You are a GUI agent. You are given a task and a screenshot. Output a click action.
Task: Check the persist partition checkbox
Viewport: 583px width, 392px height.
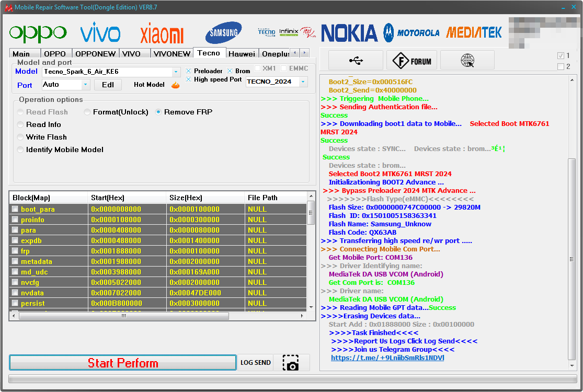tap(15, 303)
